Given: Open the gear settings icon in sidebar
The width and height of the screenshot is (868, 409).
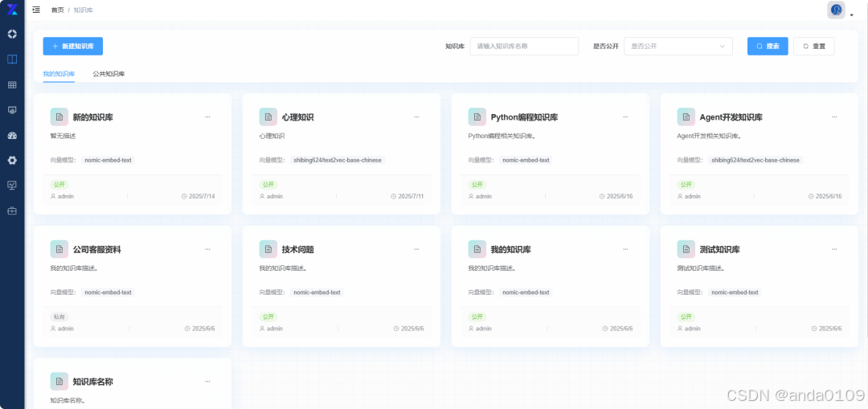Looking at the screenshot, I should 12,161.
